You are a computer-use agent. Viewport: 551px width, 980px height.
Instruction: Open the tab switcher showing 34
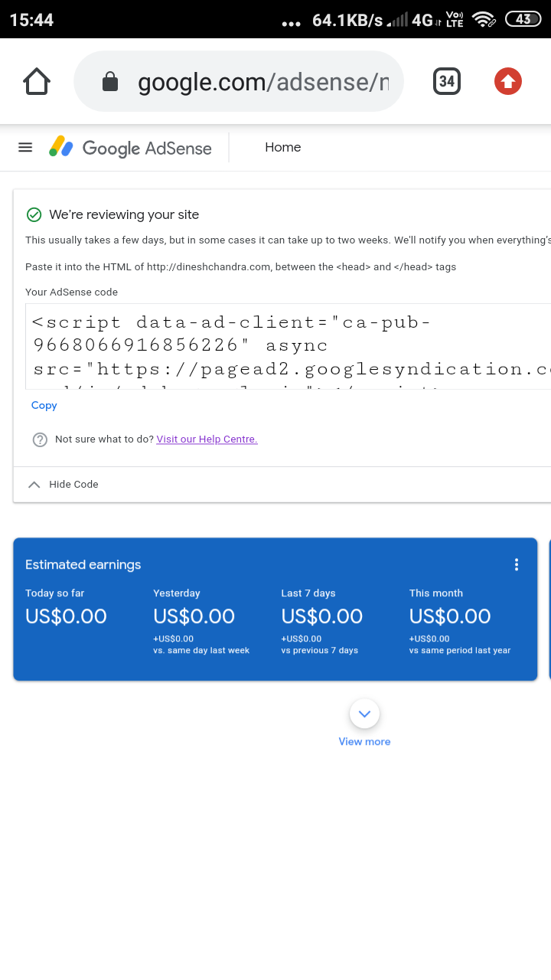point(447,81)
